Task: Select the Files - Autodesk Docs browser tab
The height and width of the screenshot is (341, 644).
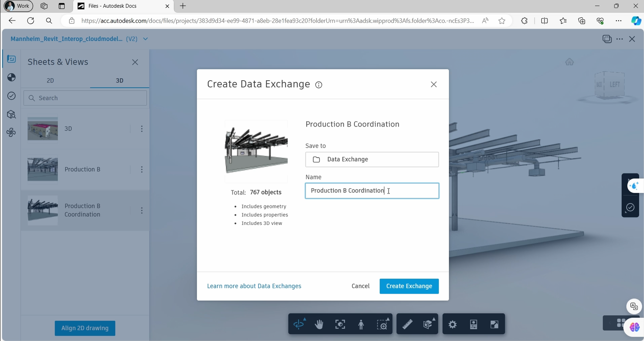Action: pos(124,6)
